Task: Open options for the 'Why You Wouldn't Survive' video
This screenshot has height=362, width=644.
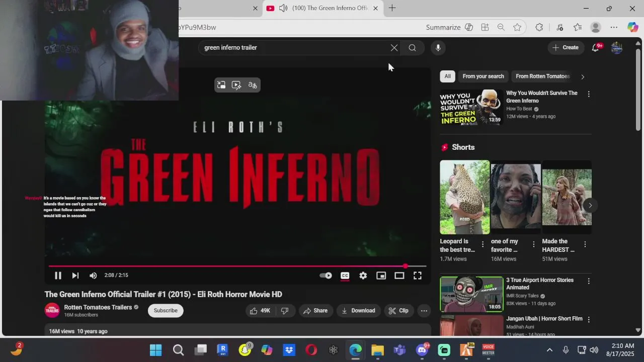Action: tap(588, 94)
